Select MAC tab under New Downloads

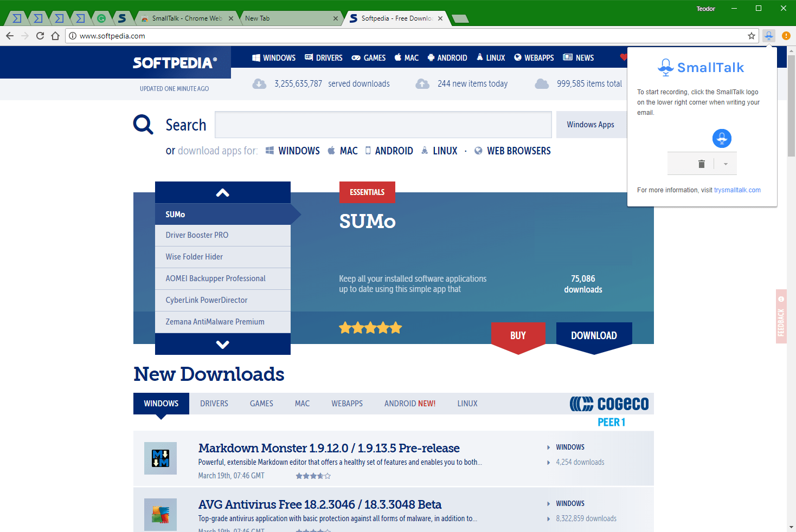(302, 404)
